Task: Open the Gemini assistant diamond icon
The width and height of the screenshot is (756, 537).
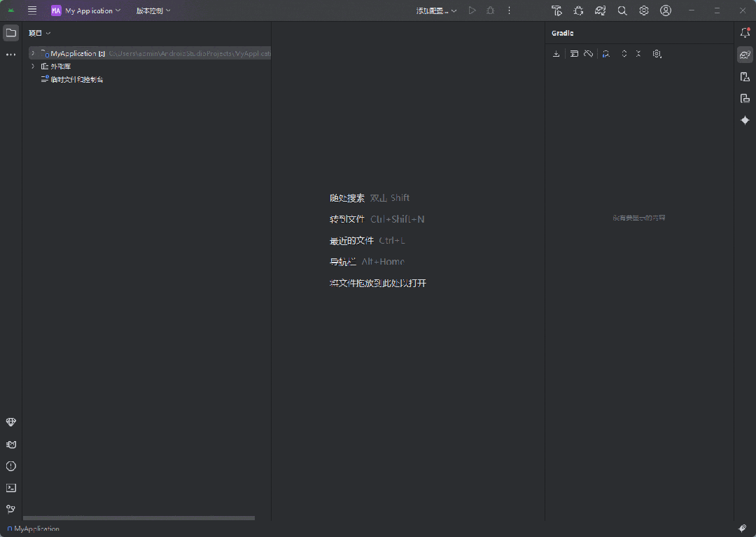Action: point(745,120)
